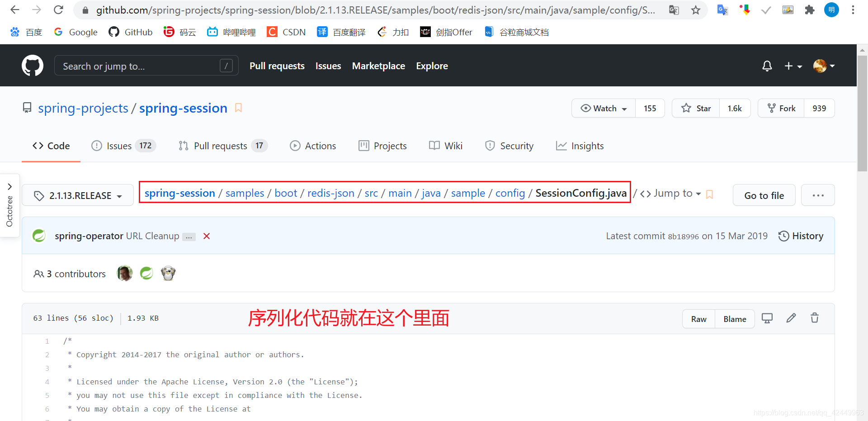
Task: Click the browser back arrow
Action: 15,10
